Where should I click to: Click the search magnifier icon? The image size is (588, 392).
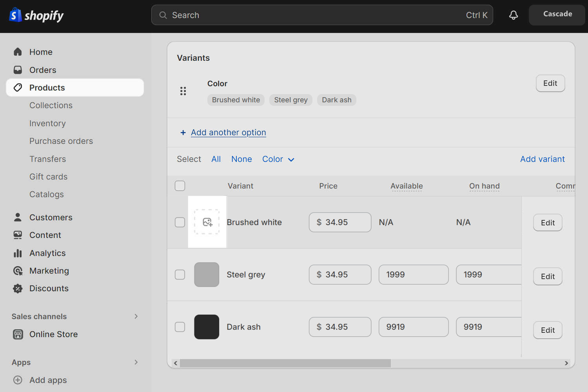pyautogui.click(x=163, y=15)
